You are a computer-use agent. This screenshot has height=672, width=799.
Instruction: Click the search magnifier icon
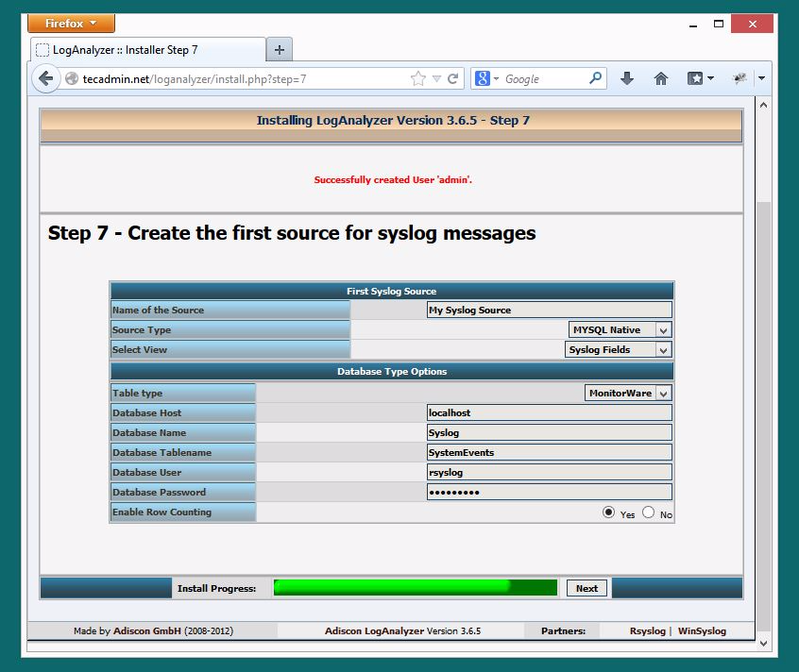pyautogui.click(x=595, y=78)
